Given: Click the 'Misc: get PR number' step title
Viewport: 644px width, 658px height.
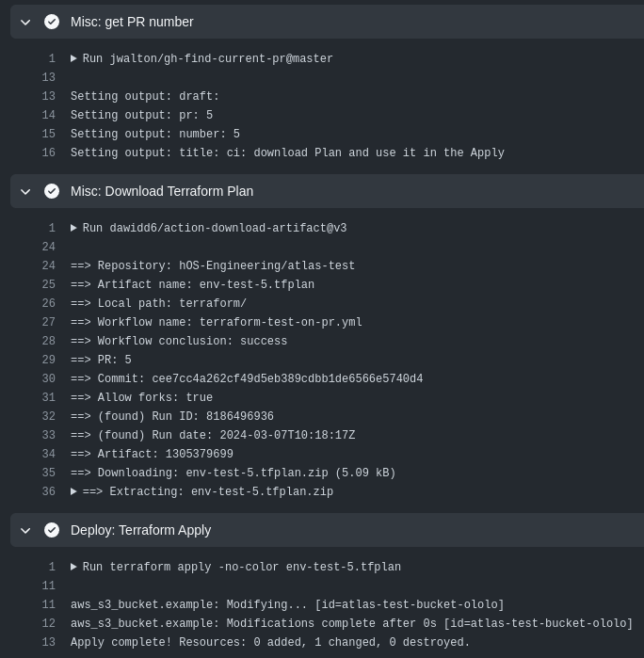Looking at the screenshot, I should [132, 22].
